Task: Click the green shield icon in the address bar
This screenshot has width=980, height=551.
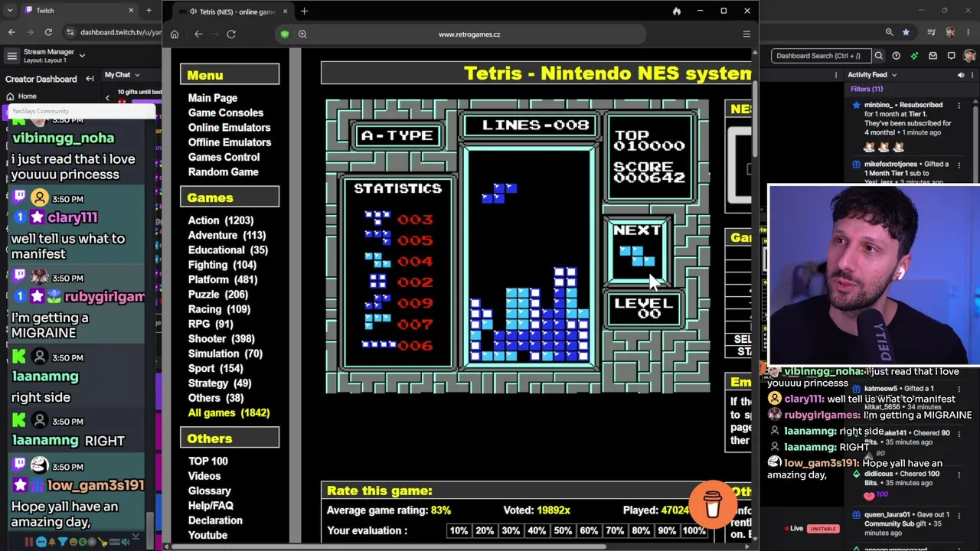Action: (285, 34)
